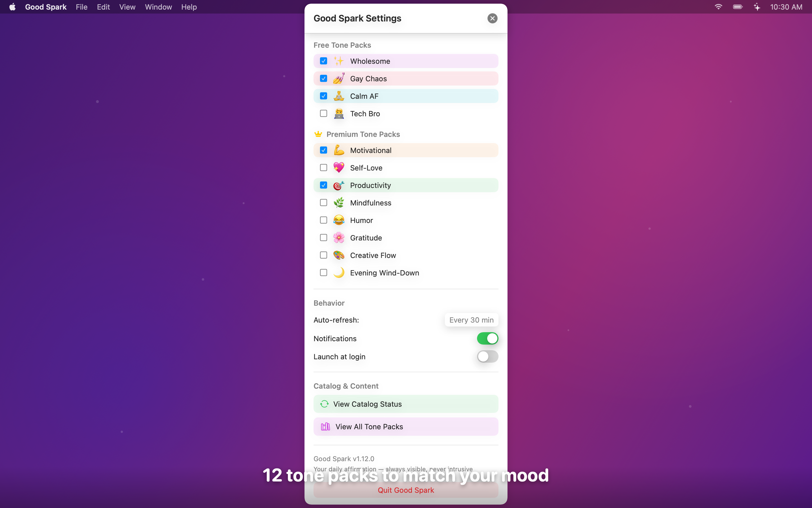The height and width of the screenshot is (508, 812).
Task: Click the laughing face icon for Humor
Action: point(339,220)
